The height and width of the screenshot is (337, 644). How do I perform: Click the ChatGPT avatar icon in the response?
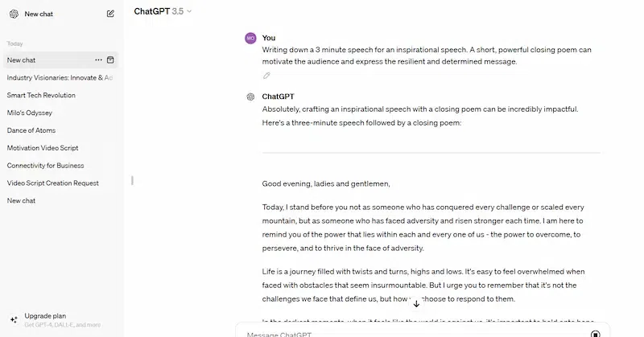tap(250, 97)
